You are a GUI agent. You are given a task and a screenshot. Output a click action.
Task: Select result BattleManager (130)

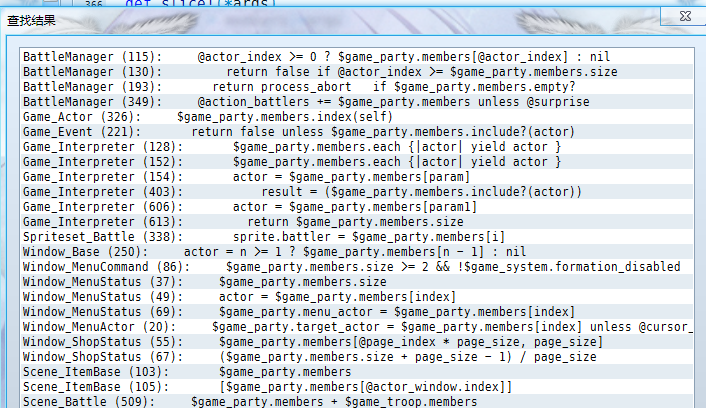[x=356, y=72]
